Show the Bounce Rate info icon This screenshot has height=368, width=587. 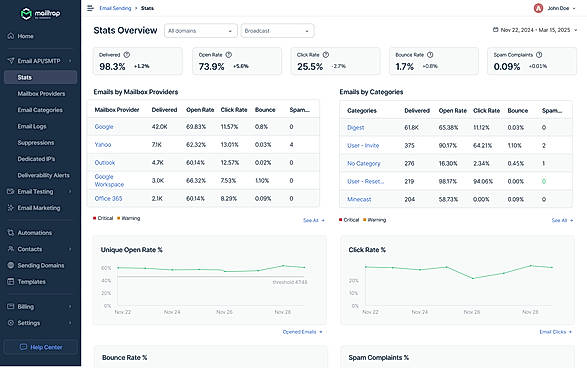coord(430,55)
